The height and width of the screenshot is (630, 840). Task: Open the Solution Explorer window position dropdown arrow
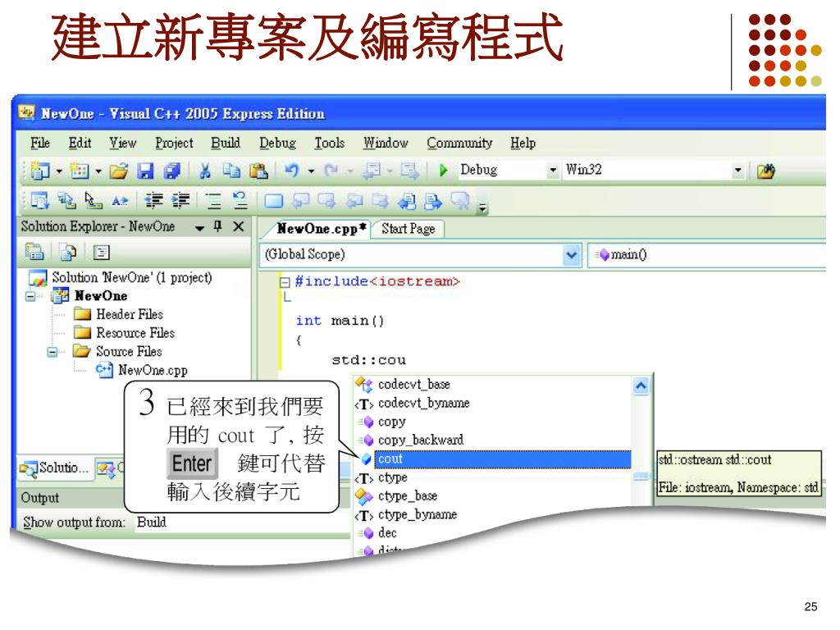point(199,228)
